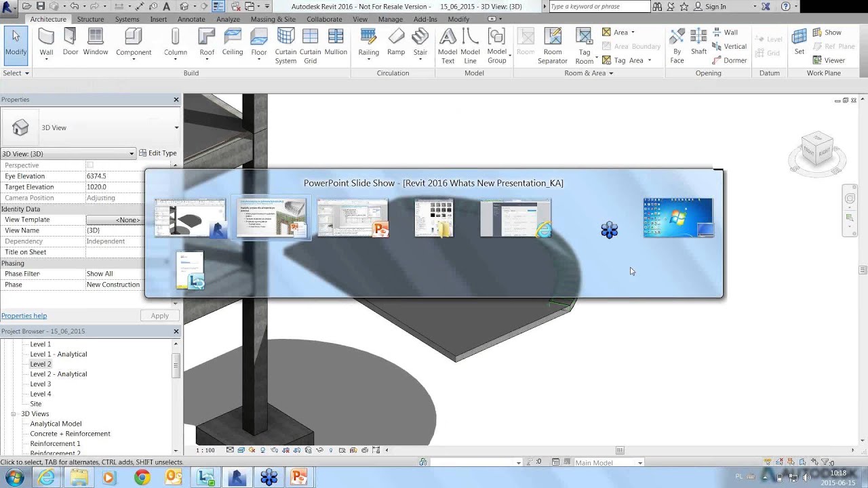Select the Railing tool
868x488 pixels.
pyautogui.click(x=369, y=43)
